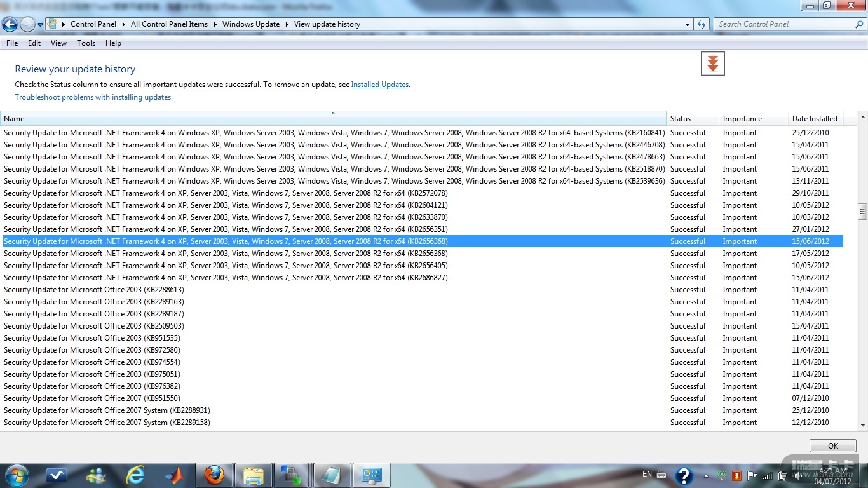868x488 pixels.
Task: Open the padlock app on the taskbar
Action: click(292, 475)
